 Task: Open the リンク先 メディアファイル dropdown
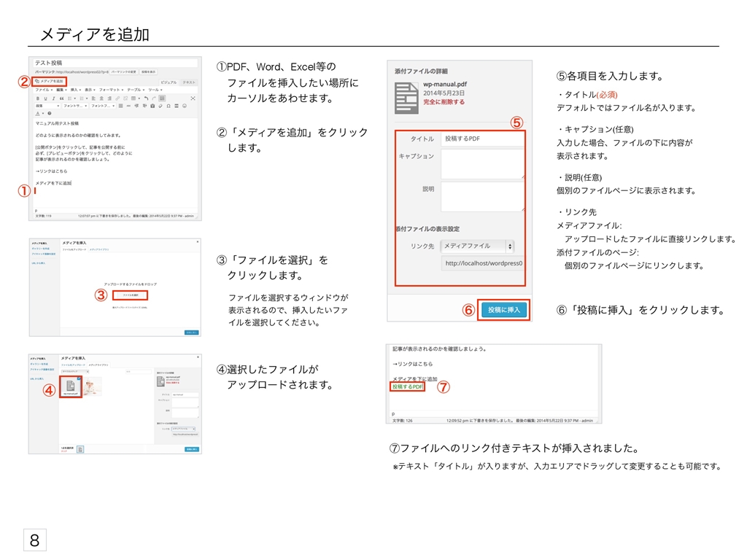[478, 246]
